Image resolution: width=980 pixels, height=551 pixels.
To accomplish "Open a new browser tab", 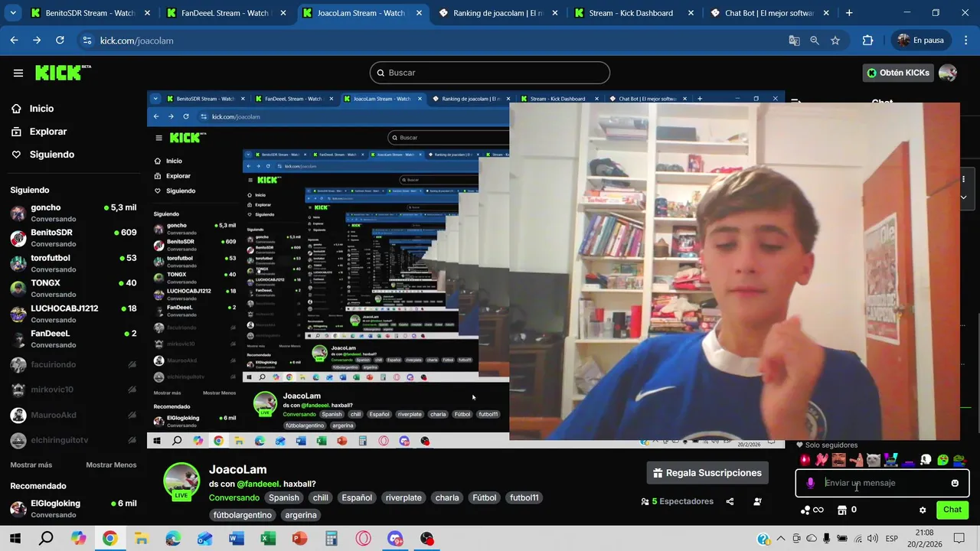I will pyautogui.click(x=849, y=13).
